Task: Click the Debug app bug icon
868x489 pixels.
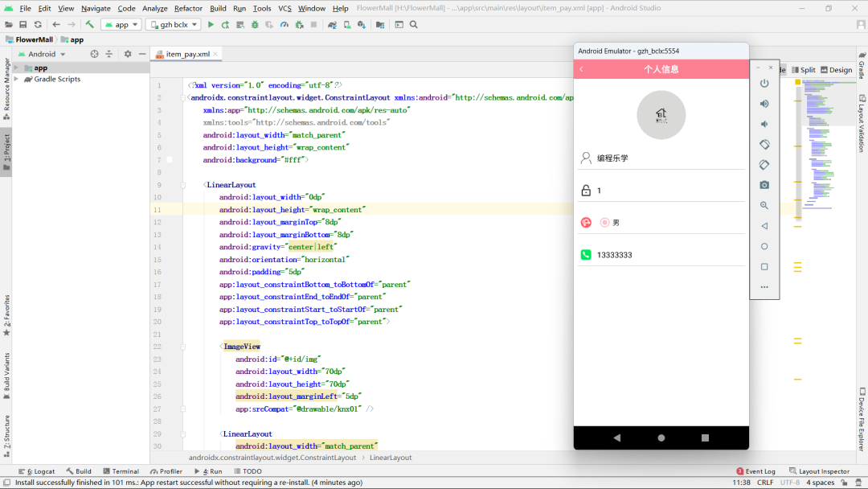Action: pyautogui.click(x=255, y=25)
